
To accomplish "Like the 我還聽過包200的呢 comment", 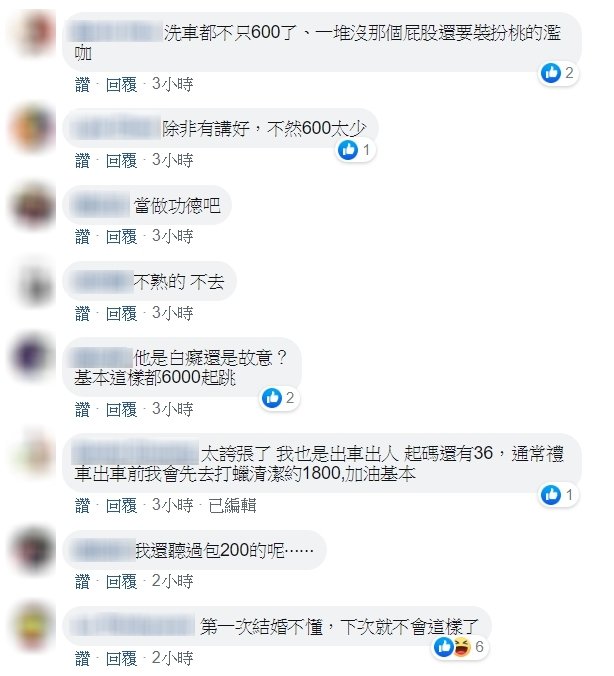I will [x=82, y=582].
